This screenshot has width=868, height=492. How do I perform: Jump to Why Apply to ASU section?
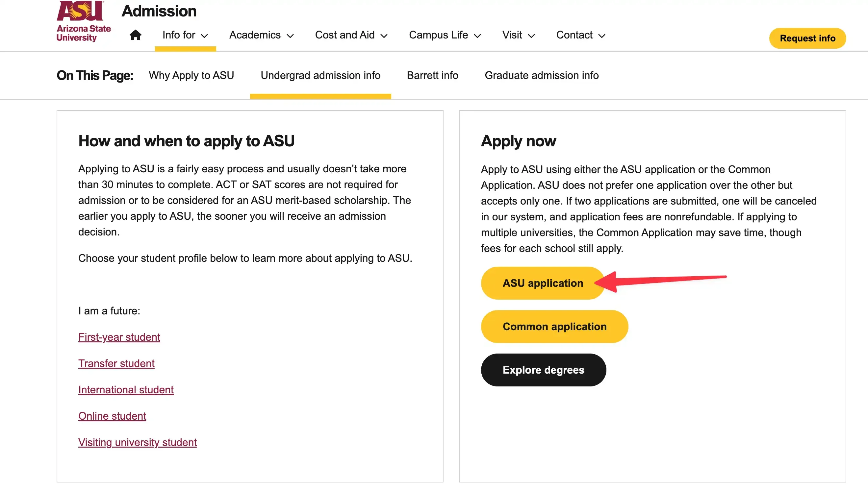pos(191,75)
